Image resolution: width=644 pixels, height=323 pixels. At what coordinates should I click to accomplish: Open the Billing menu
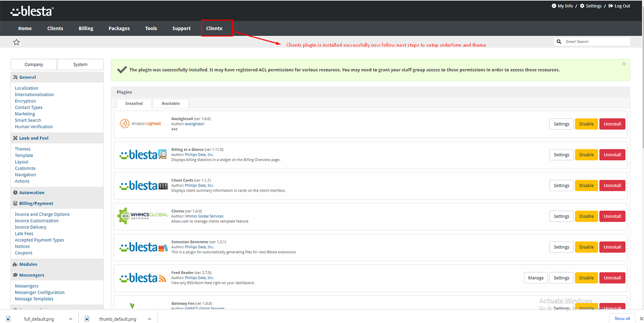(x=86, y=28)
